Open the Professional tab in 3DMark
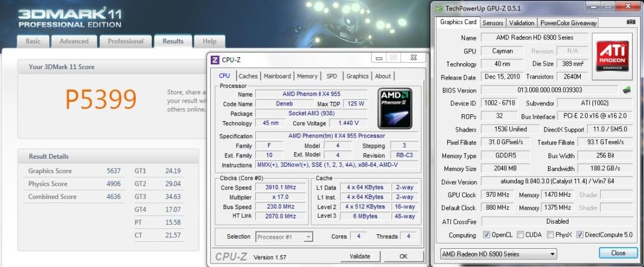Viewport: 644px width, 267px height. pyautogui.click(x=125, y=41)
